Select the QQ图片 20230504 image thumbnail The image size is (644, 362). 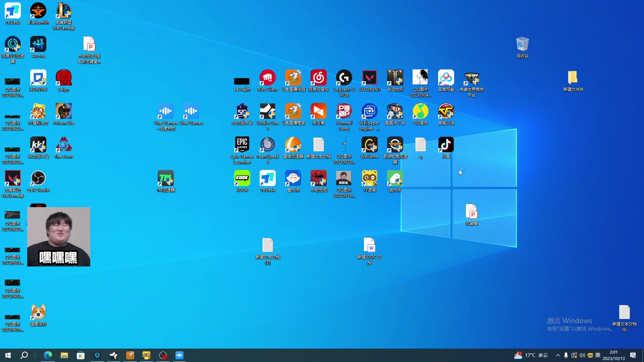[421, 83]
